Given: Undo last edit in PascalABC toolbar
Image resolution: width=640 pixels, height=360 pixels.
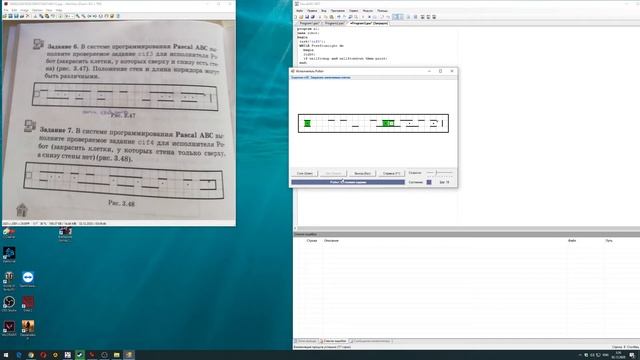Looking at the screenshot, I should [338, 17].
